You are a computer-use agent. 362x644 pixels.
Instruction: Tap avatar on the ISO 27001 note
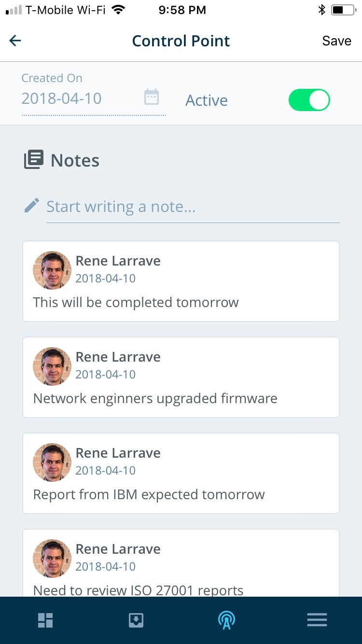(52, 558)
